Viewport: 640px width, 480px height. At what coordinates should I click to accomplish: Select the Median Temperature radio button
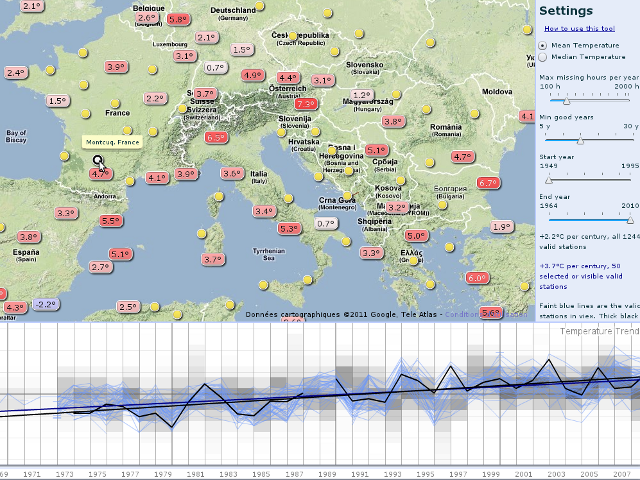point(543,58)
